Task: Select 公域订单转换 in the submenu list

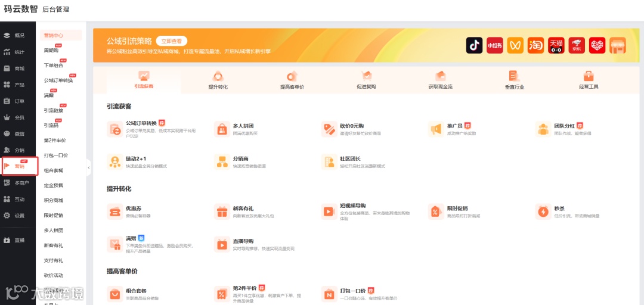Action: click(x=58, y=80)
